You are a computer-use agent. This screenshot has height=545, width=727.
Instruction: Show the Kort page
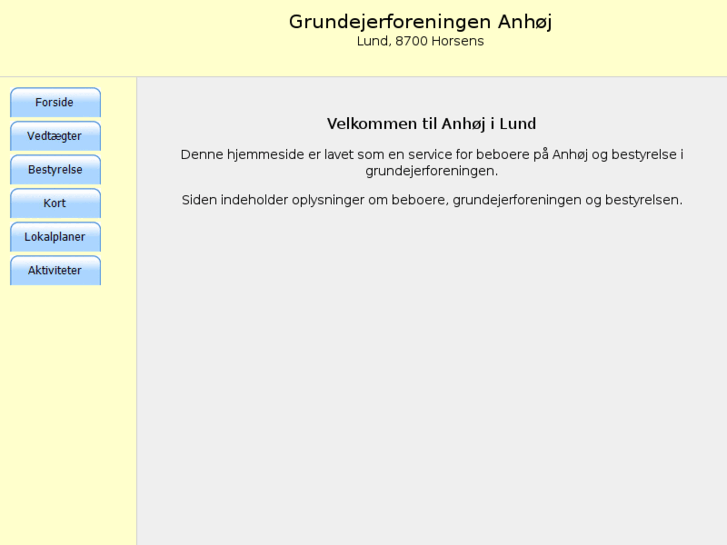pyautogui.click(x=55, y=203)
